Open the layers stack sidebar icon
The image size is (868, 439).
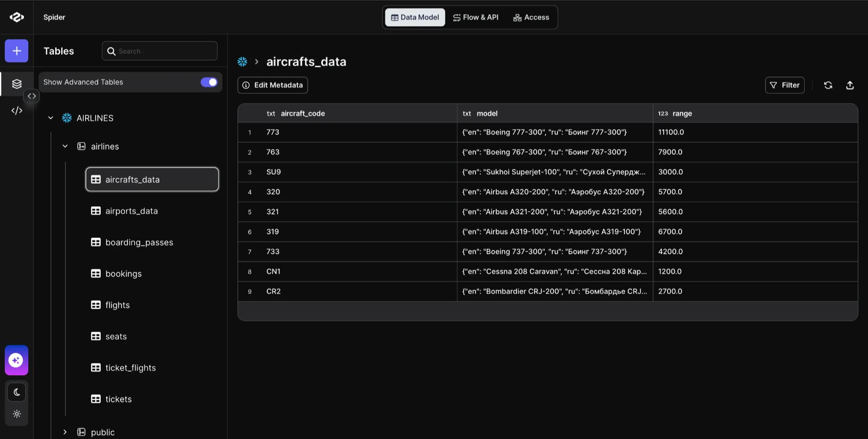16,84
